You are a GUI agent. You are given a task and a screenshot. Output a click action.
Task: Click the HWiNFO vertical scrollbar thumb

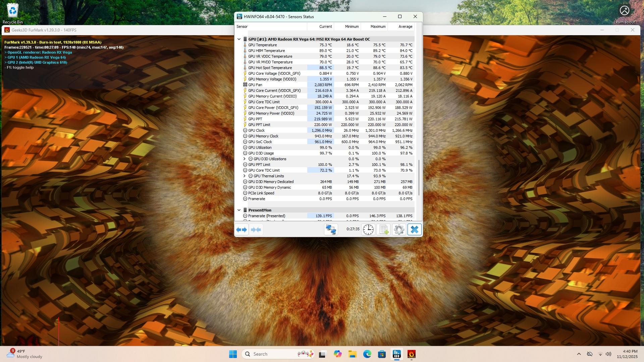tap(419, 178)
